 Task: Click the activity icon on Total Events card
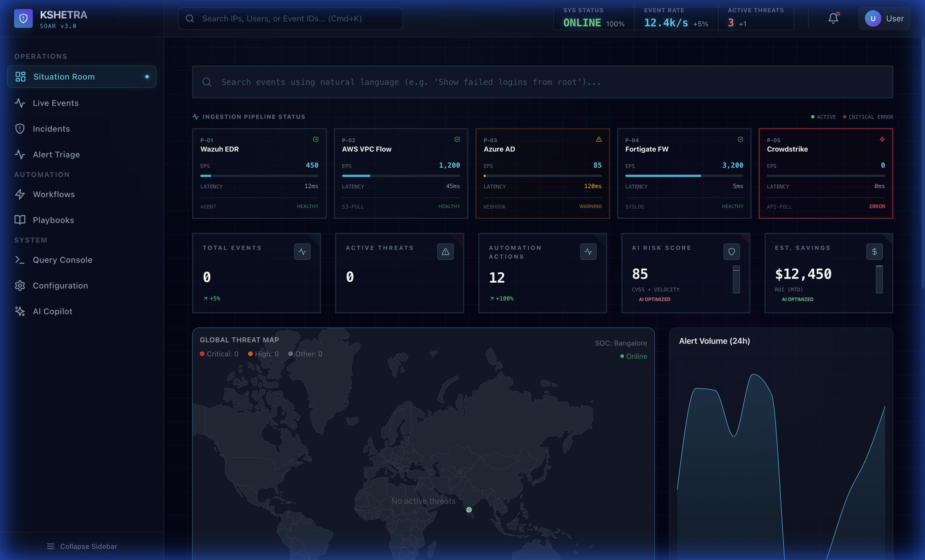pos(303,252)
